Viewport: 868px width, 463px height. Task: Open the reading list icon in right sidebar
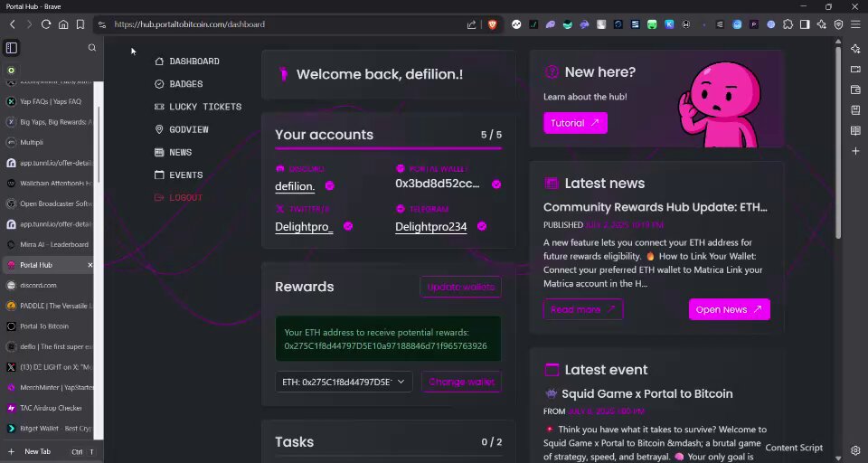[x=856, y=131]
